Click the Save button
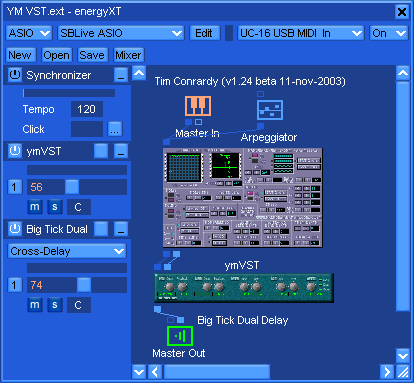Viewport: 414px width, 383px height. click(x=93, y=55)
